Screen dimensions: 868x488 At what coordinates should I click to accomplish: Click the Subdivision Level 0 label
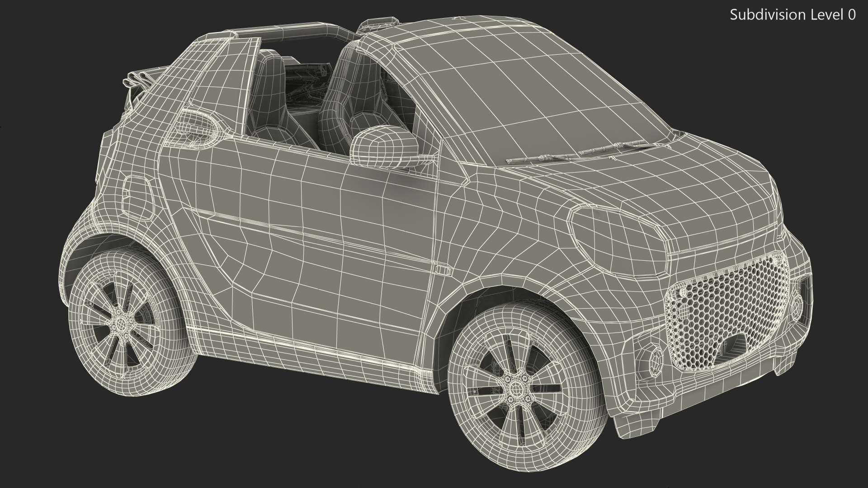pos(793,15)
